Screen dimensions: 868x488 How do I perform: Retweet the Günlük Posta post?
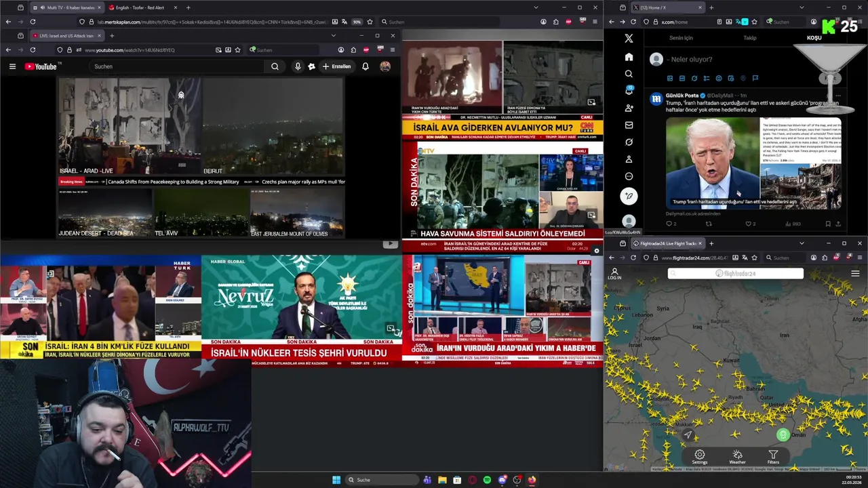(x=709, y=224)
